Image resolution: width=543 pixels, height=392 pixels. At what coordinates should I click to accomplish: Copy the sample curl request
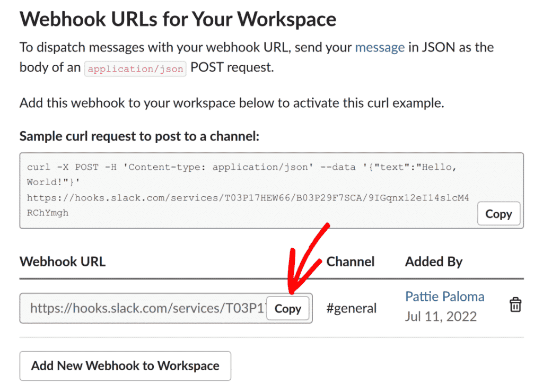coord(498,214)
